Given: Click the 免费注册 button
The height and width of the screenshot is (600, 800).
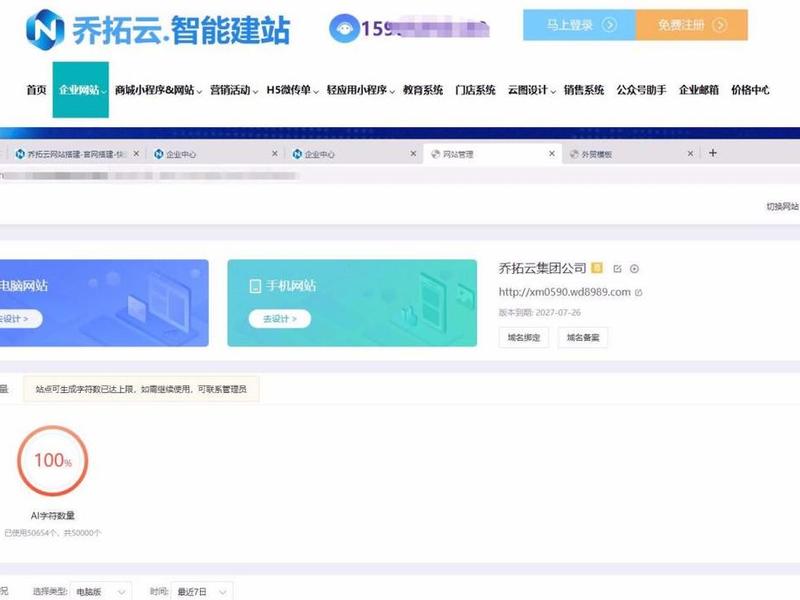Looking at the screenshot, I should pos(692,24).
